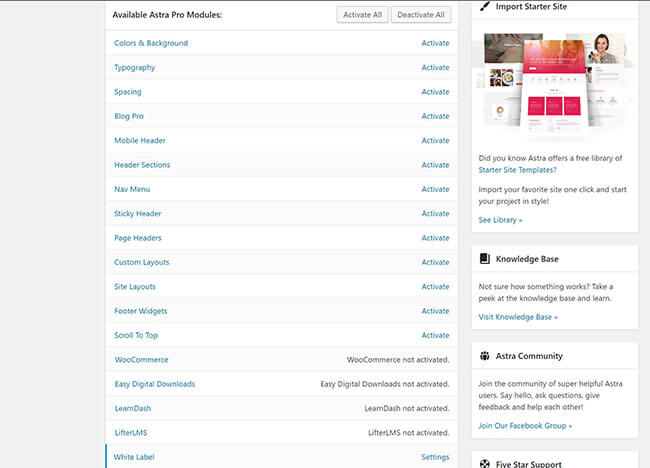The image size is (650, 468).
Task: Click the Import Starter Site brush icon
Action: coord(485,6)
